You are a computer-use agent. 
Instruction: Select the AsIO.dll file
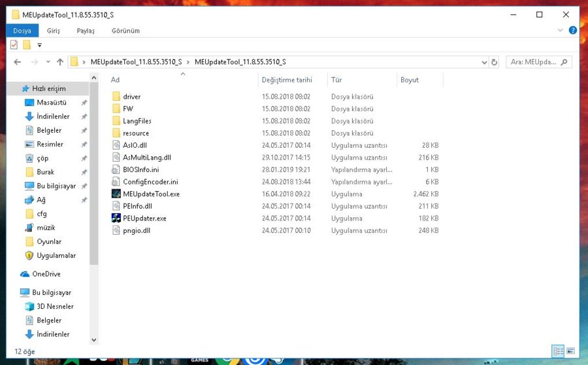(x=135, y=145)
